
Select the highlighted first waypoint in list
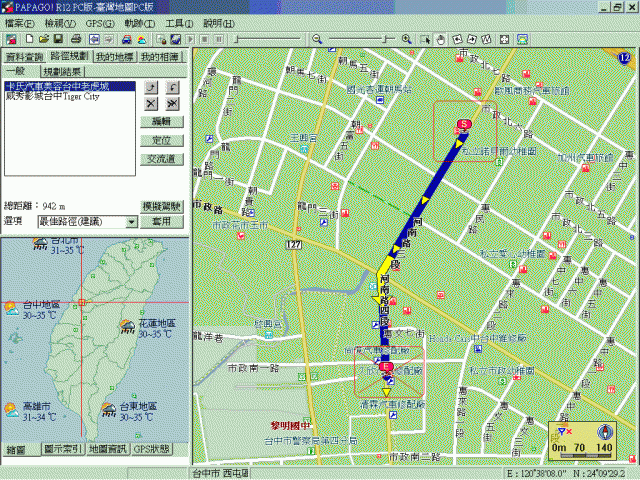point(70,86)
